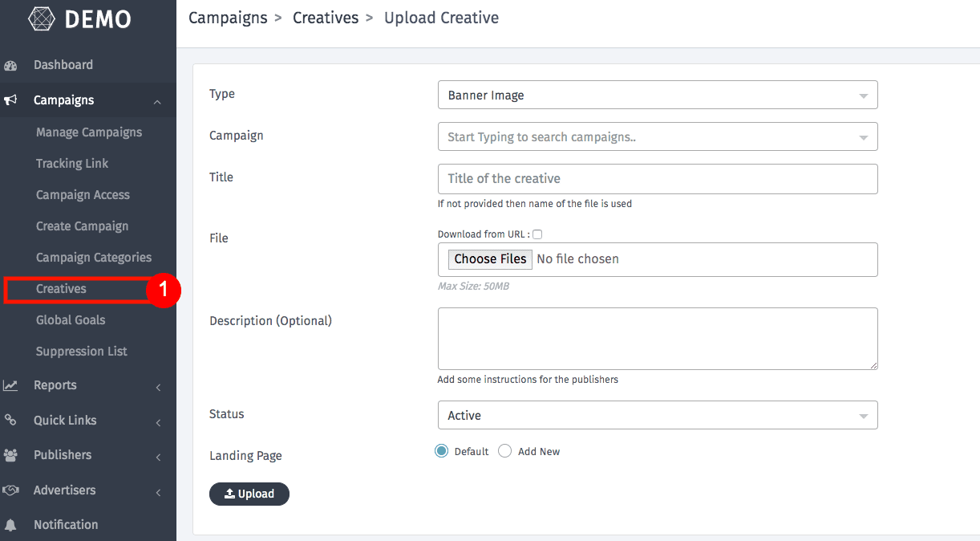This screenshot has width=980, height=541.
Task: Click the Dashboard palette icon
Action: click(11, 66)
